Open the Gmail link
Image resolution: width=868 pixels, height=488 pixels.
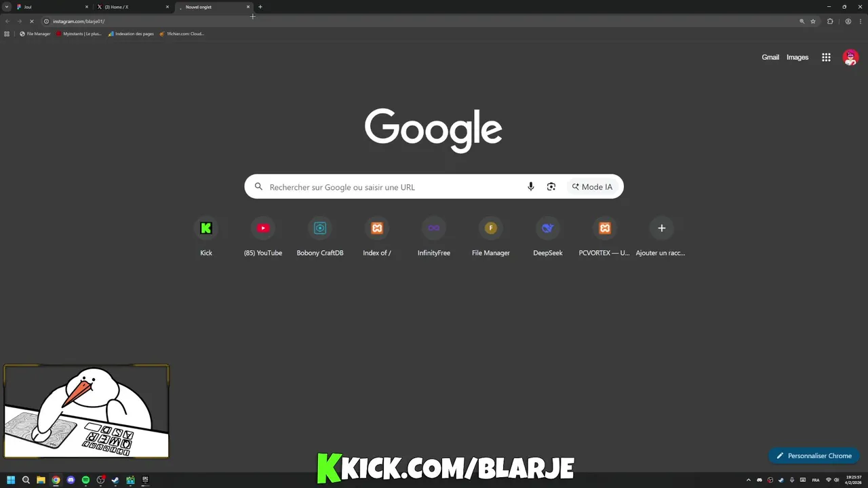pyautogui.click(x=770, y=58)
